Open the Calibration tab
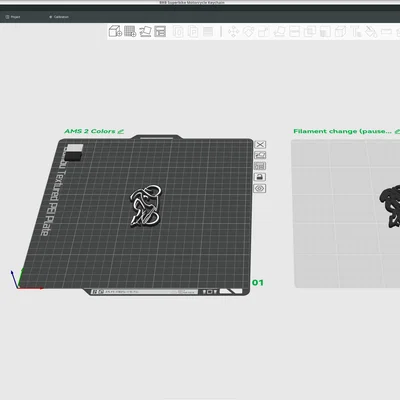400x400 pixels. (x=59, y=17)
